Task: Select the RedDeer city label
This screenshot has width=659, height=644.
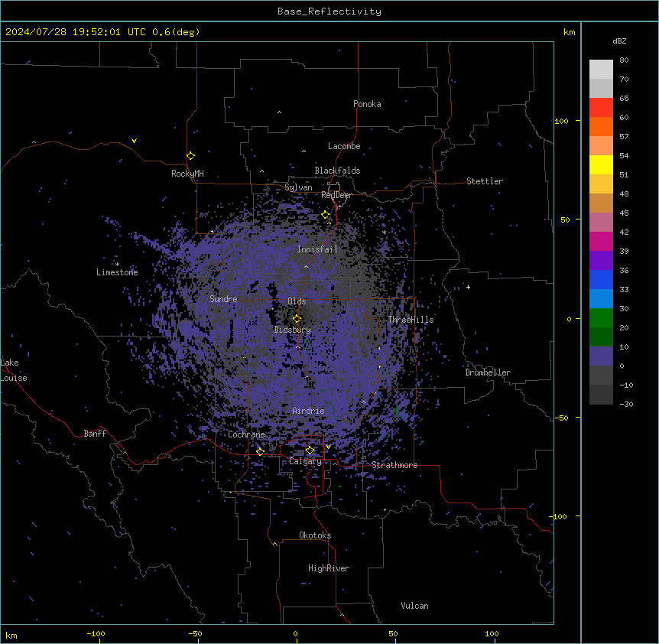Action: (336, 195)
